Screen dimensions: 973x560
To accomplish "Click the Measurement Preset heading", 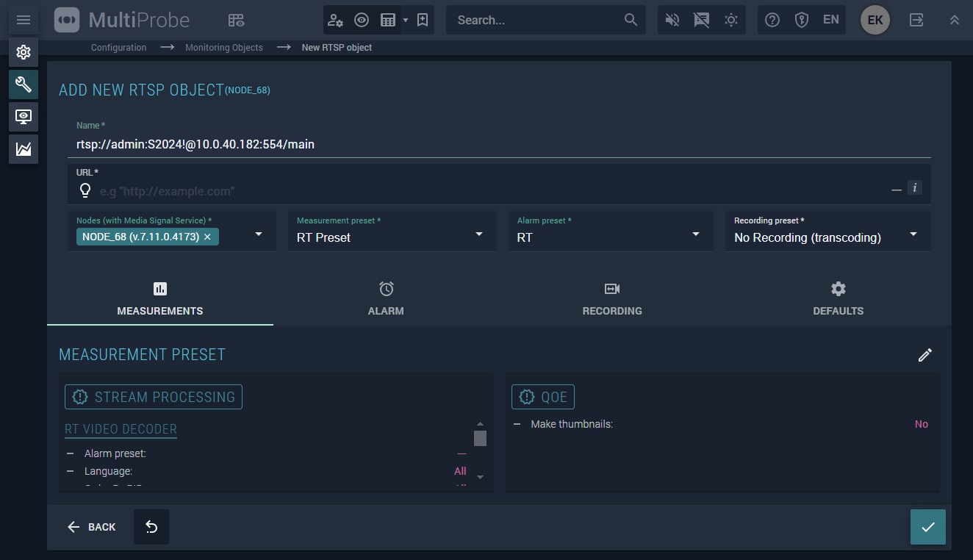I will 142,354.
